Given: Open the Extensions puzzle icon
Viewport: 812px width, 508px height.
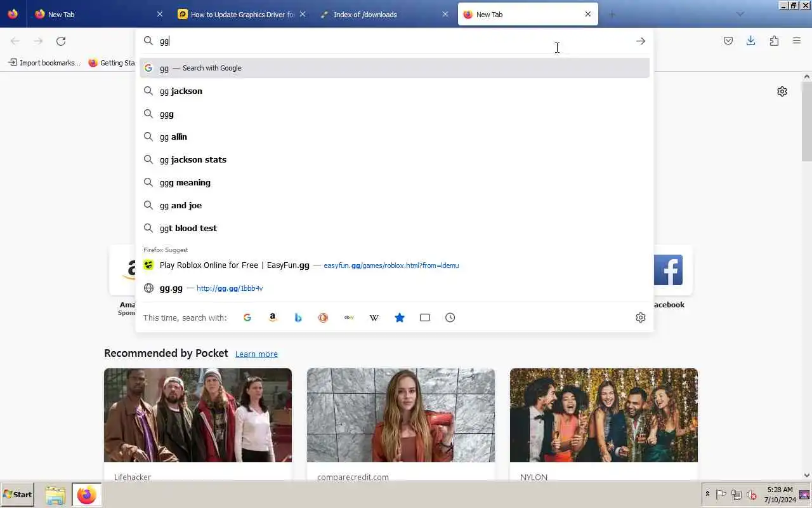Looking at the screenshot, I should tap(774, 41).
